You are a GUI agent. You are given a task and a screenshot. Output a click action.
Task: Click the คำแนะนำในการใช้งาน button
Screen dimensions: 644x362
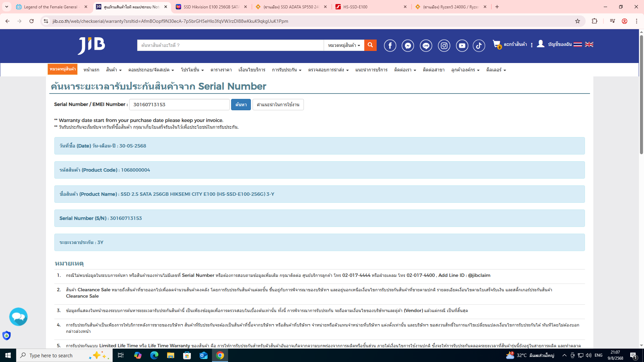click(x=278, y=105)
